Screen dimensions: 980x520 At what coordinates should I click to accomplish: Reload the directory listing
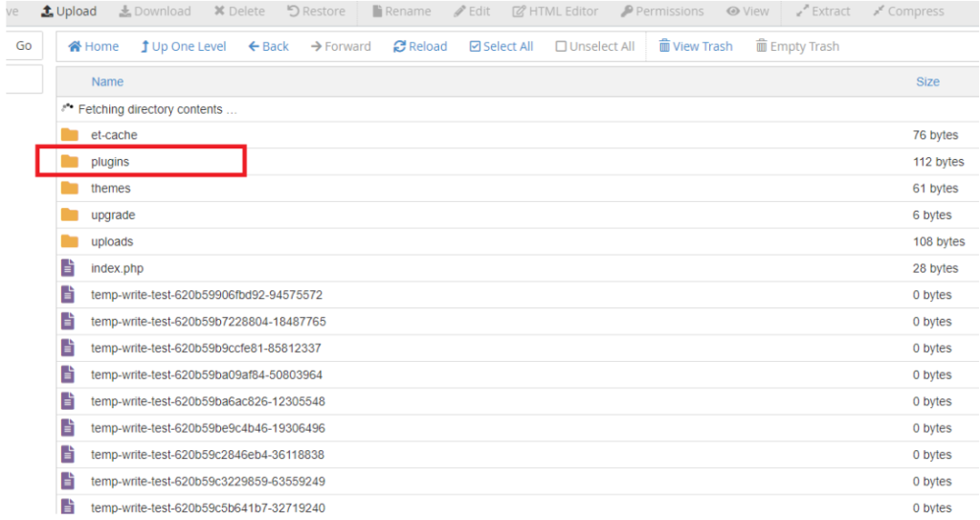click(420, 46)
